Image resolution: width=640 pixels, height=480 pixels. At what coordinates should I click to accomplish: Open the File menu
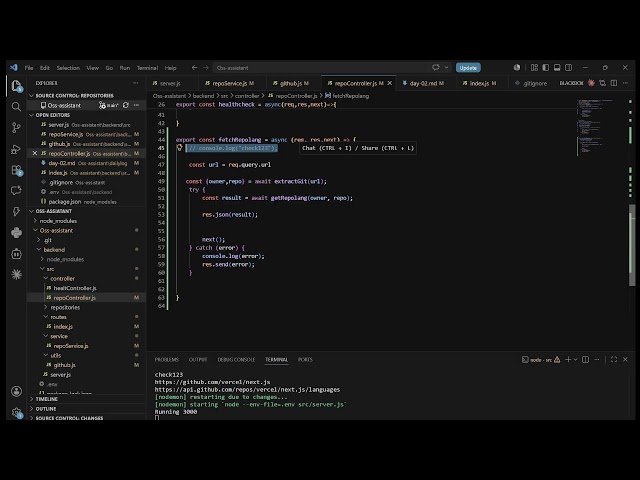(29, 68)
